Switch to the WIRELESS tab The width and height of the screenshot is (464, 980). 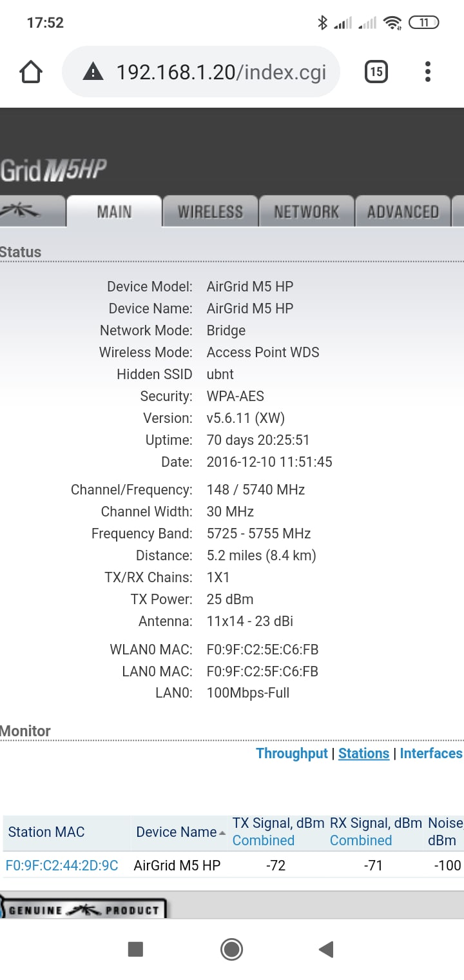point(210,211)
